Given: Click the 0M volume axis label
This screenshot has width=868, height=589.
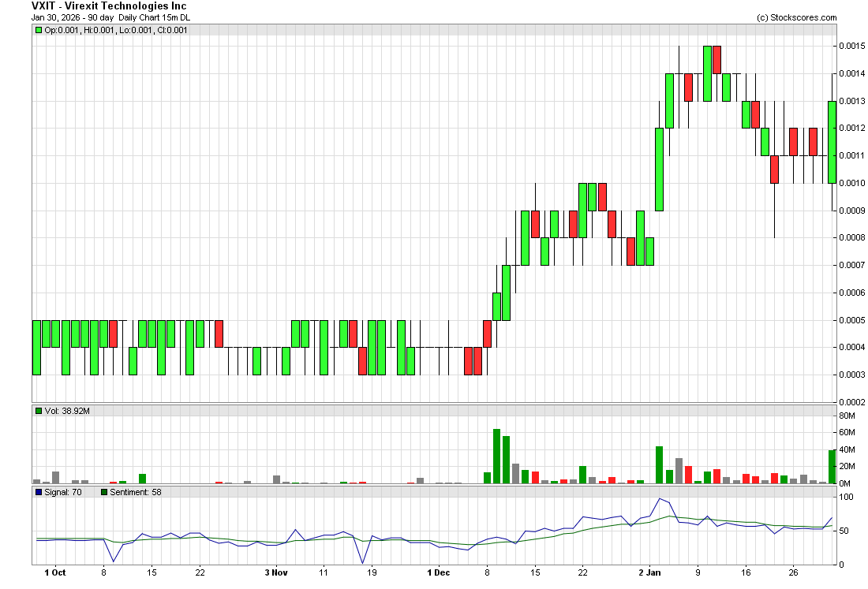Looking at the screenshot, I should (x=845, y=483).
